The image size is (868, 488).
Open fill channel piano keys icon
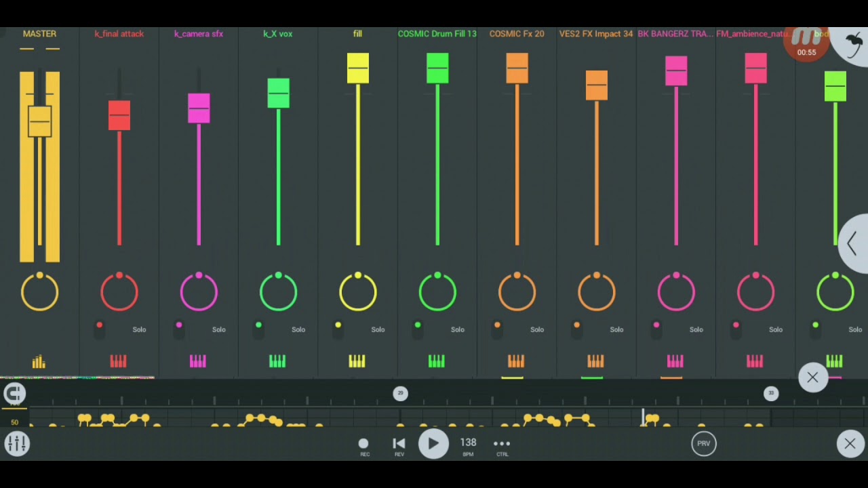357,361
